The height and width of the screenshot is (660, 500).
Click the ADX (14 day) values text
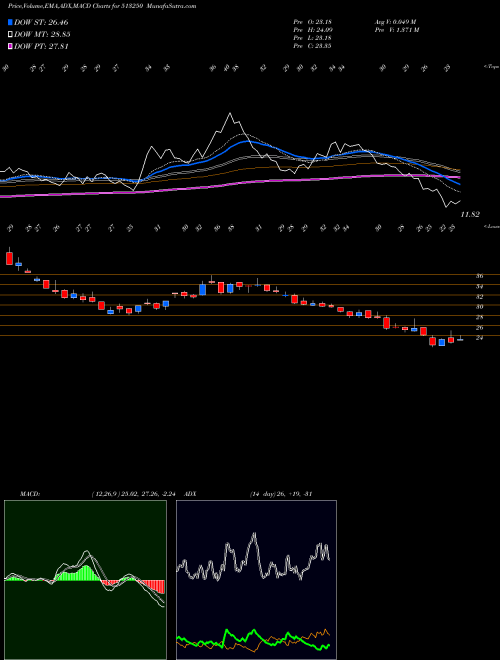[x=280, y=494]
